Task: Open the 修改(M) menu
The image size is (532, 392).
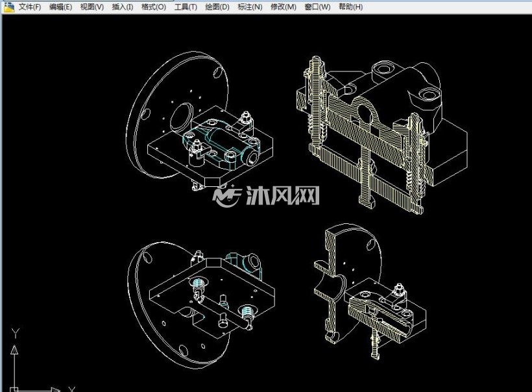Action: (x=284, y=6)
